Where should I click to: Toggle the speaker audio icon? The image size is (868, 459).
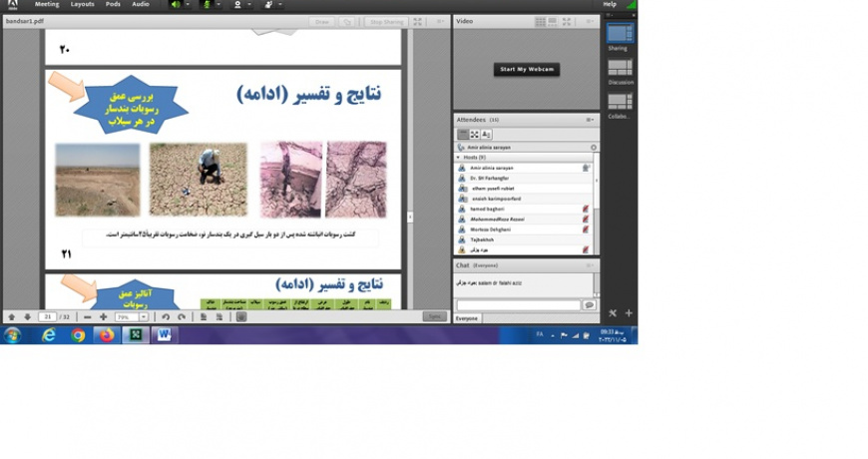pyautogui.click(x=176, y=4)
